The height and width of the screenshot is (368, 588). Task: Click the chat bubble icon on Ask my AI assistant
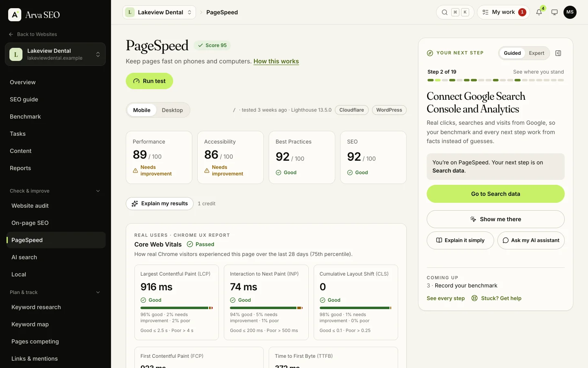pos(506,240)
